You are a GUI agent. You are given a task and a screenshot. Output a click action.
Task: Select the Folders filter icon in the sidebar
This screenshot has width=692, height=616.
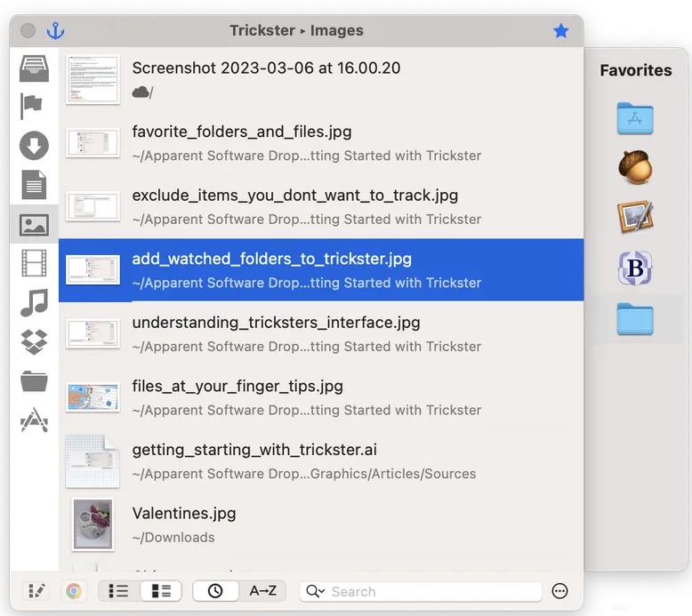click(34, 381)
